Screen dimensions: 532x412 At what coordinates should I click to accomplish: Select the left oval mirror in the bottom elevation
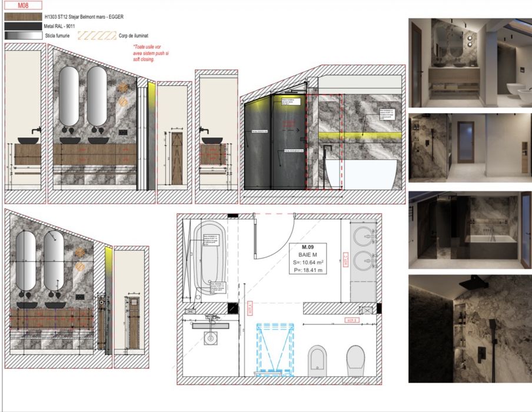point(26,261)
